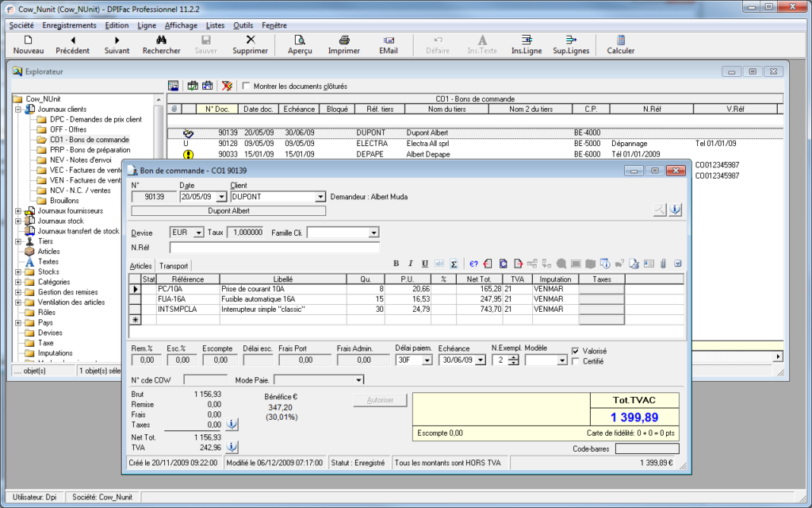This screenshot has height=508, width=812.
Task: Apply italic with the I icon
Action: pos(410,264)
